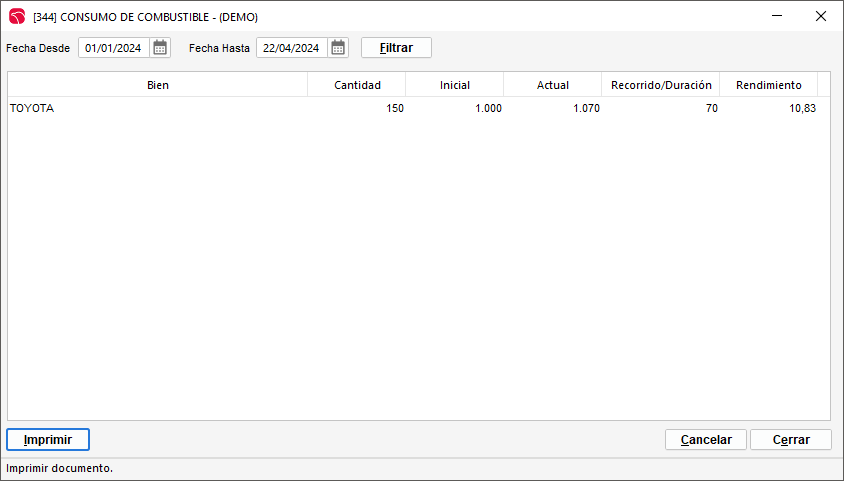Click the Cancelar button
844x481 pixels.
[x=706, y=440]
